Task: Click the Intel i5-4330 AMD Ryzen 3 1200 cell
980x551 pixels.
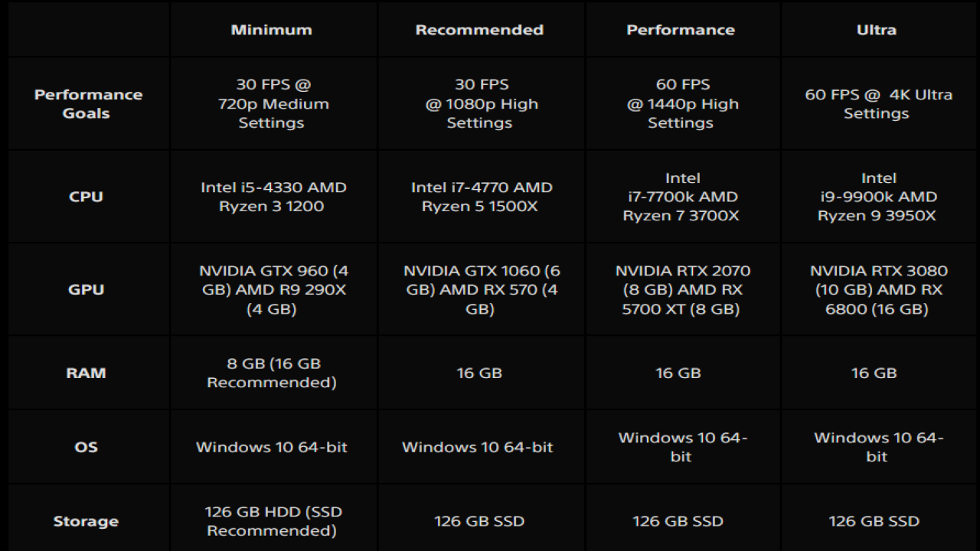Action: tap(273, 197)
